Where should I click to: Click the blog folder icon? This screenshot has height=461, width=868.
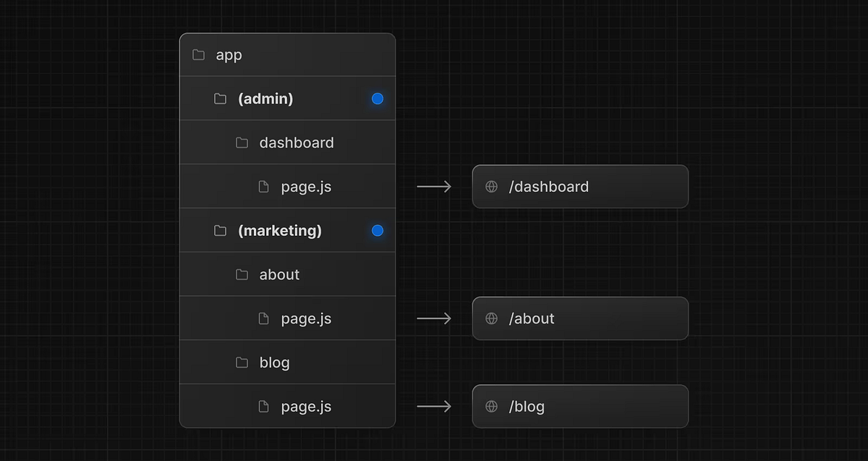click(242, 362)
